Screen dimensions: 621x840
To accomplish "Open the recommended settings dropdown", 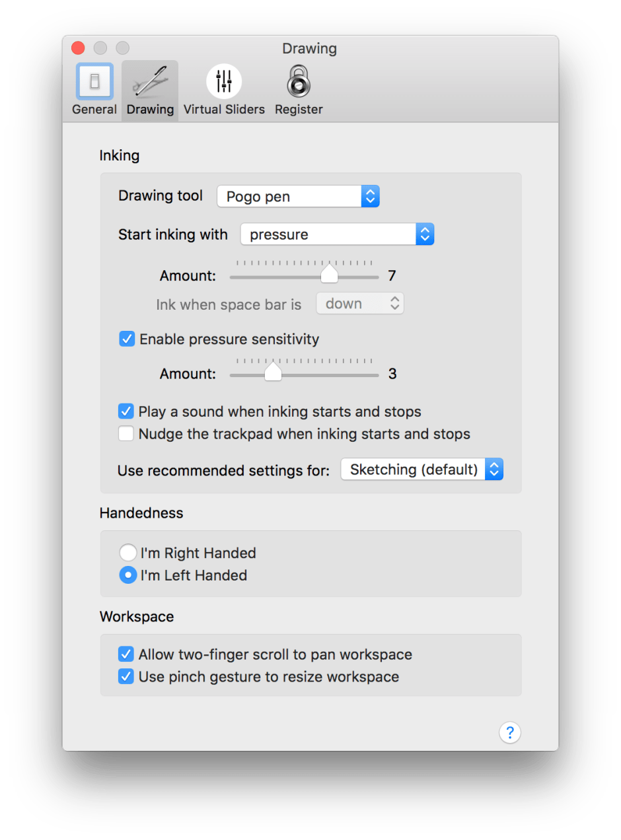I will pyautogui.click(x=421, y=470).
